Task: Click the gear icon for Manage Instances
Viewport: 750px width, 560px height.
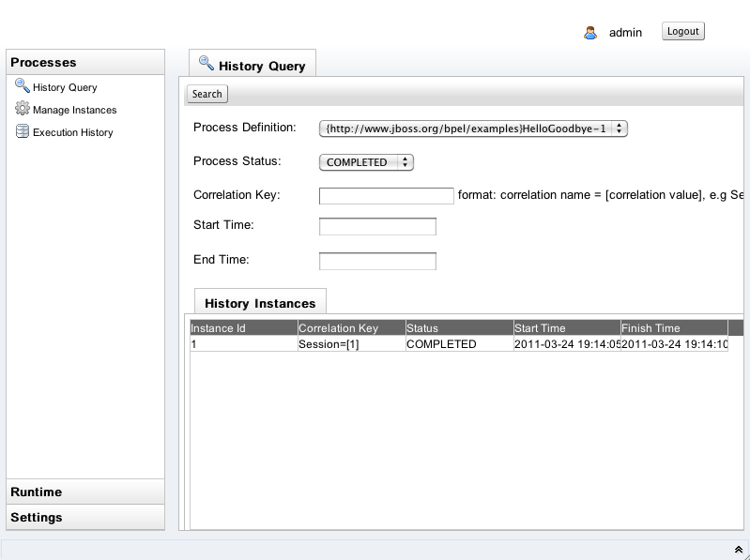Action: (x=22, y=109)
